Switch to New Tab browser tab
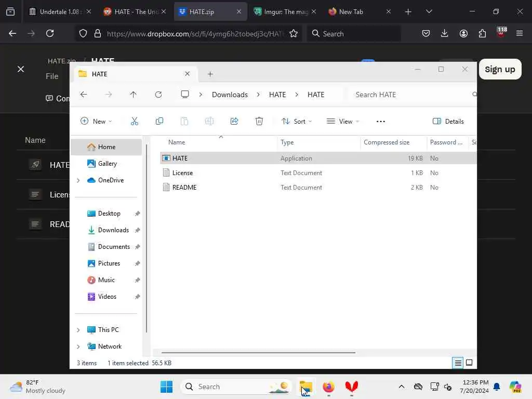The width and height of the screenshot is (532, 399). tap(360, 11)
